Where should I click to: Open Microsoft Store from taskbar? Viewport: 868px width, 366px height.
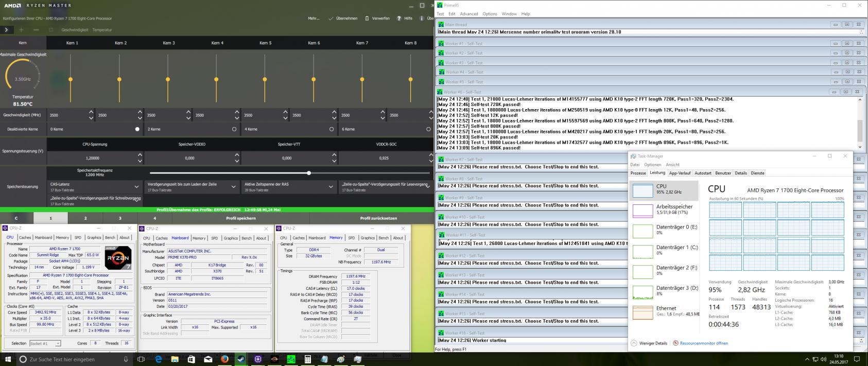pyautogui.click(x=191, y=359)
